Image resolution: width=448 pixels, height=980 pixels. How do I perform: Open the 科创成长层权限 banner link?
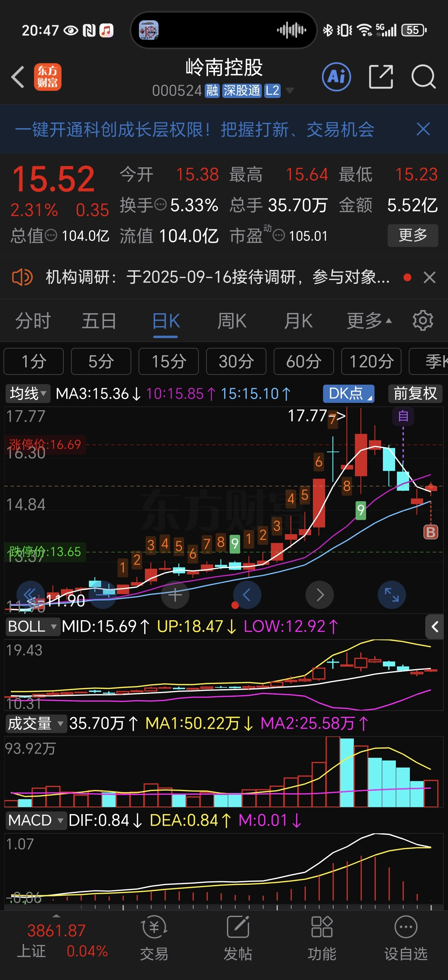point(194,129)
